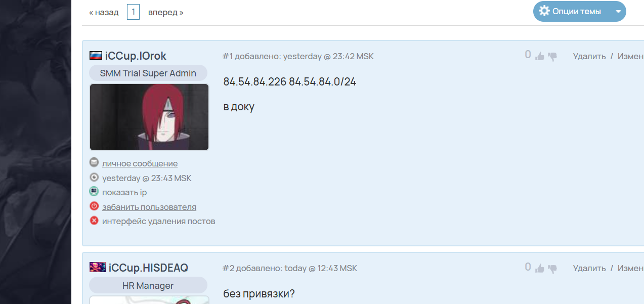The height and width of the screenshot is (304, 644).
Task: Click the HR Manager badge
Action: 148,285
